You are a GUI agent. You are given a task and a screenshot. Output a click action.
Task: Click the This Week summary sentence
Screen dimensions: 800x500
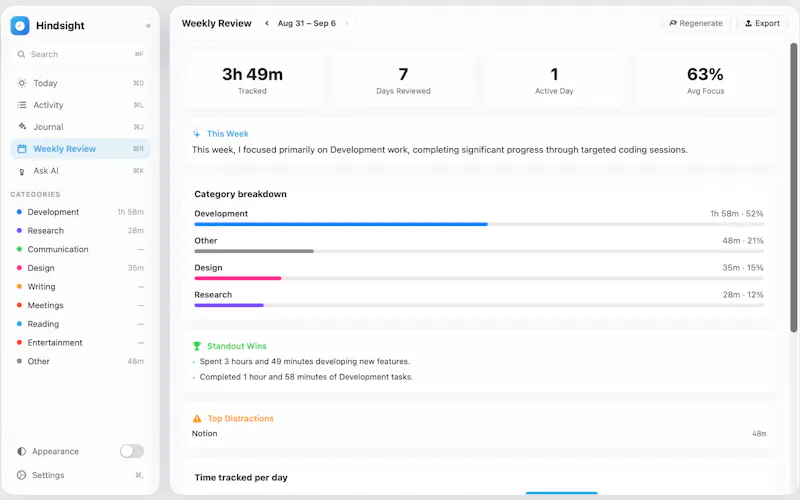coord(440,149)
